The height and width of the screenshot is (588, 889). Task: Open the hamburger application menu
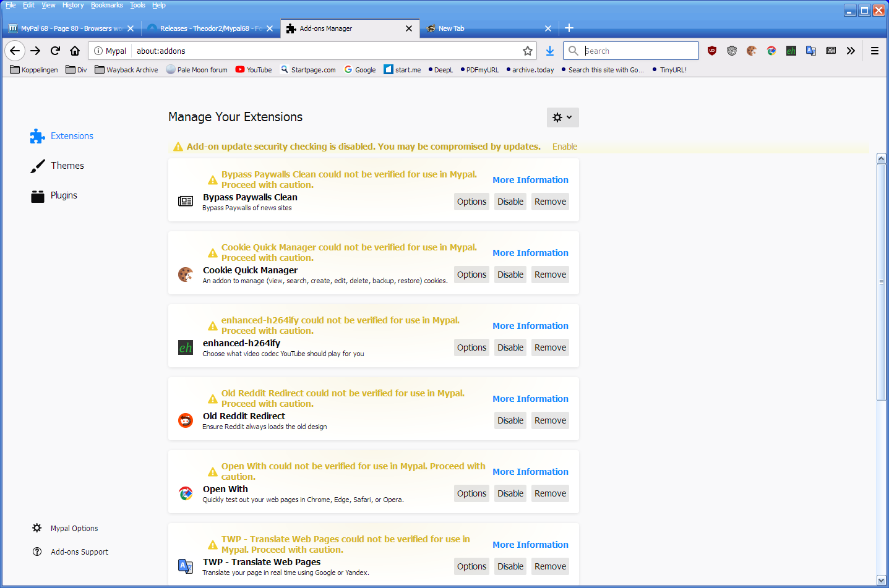(x=875, y=51)
